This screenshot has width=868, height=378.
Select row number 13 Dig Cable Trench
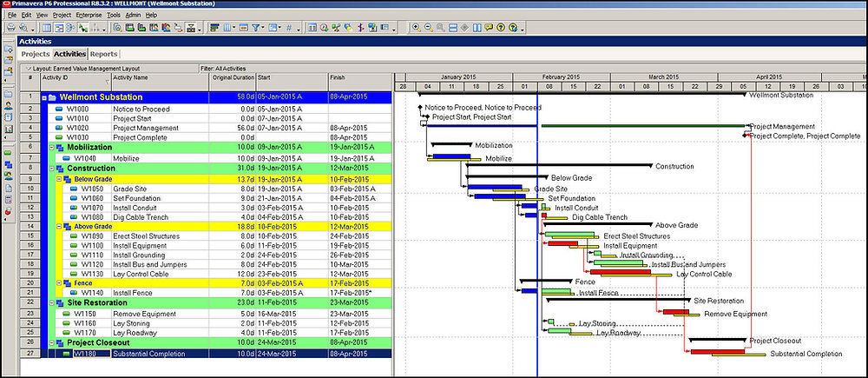coord(30,217)
